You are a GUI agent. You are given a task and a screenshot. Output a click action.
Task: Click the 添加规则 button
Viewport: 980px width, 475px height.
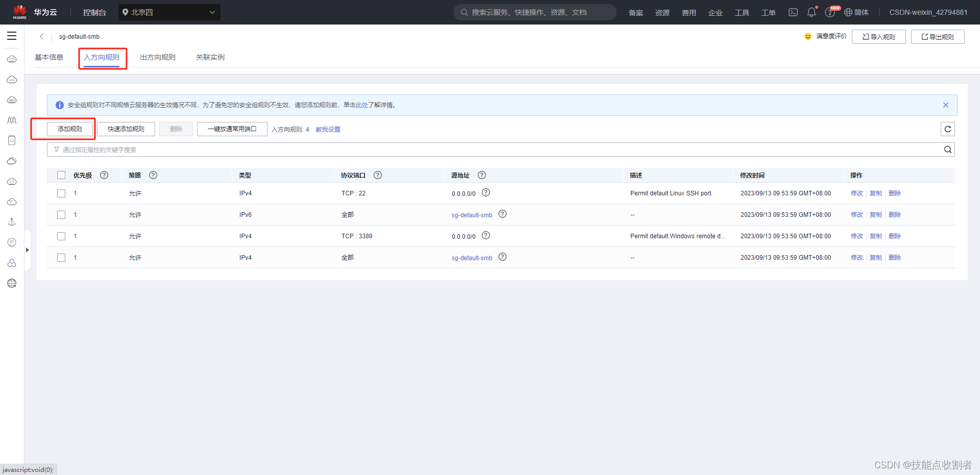(70, 129)
